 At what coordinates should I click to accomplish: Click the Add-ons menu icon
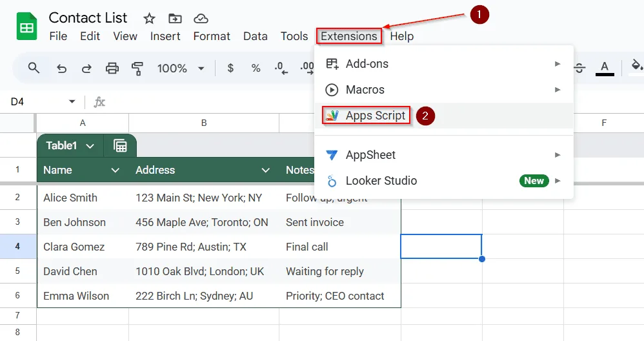click(332, 64)
